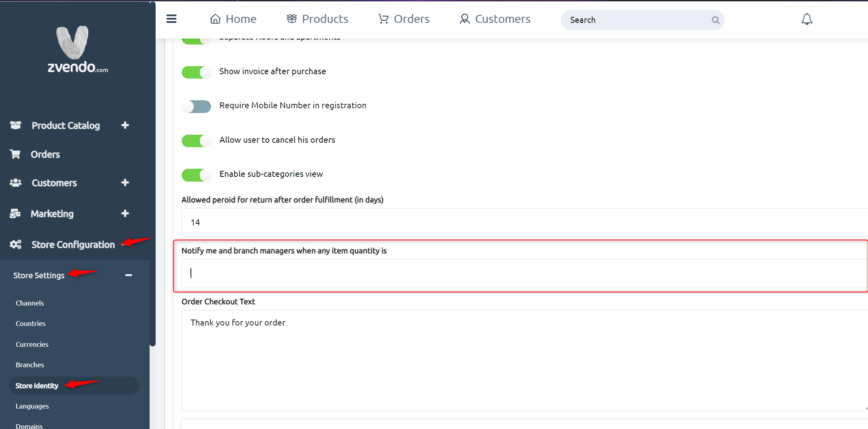Click the Customers person icon in navbar
This screenshot has height=429, width=868.
click(464, 19)
